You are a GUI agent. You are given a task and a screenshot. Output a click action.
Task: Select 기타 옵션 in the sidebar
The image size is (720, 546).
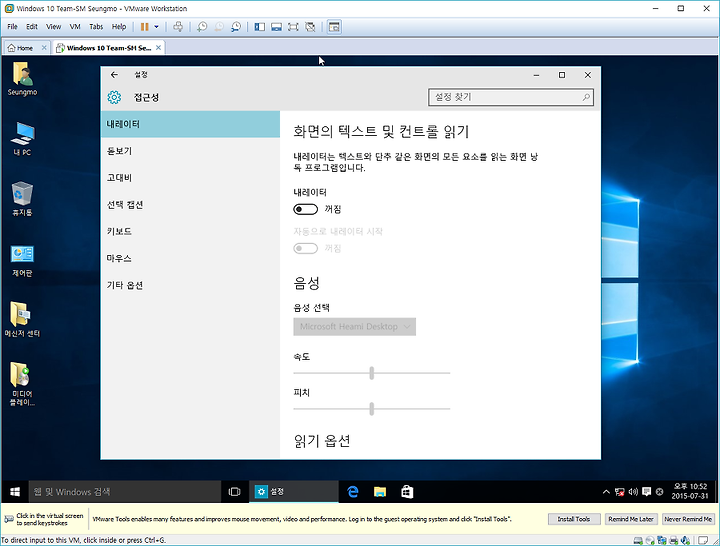[x=190, y=285]
